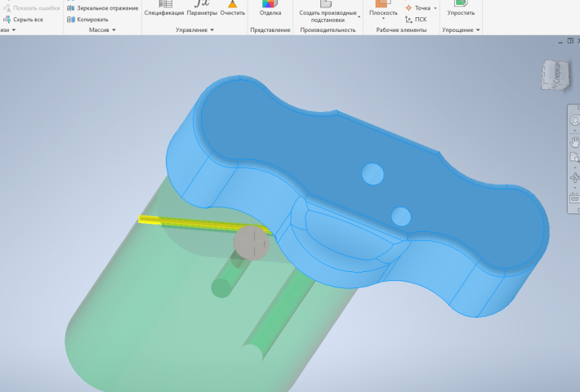Click the Work Plane (Плоскость) tool

[383, 8]
